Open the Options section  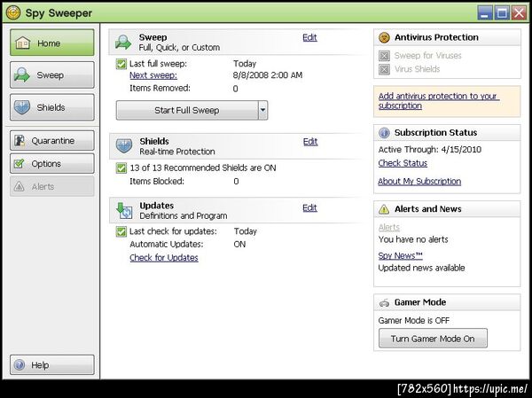coord(52,163)
